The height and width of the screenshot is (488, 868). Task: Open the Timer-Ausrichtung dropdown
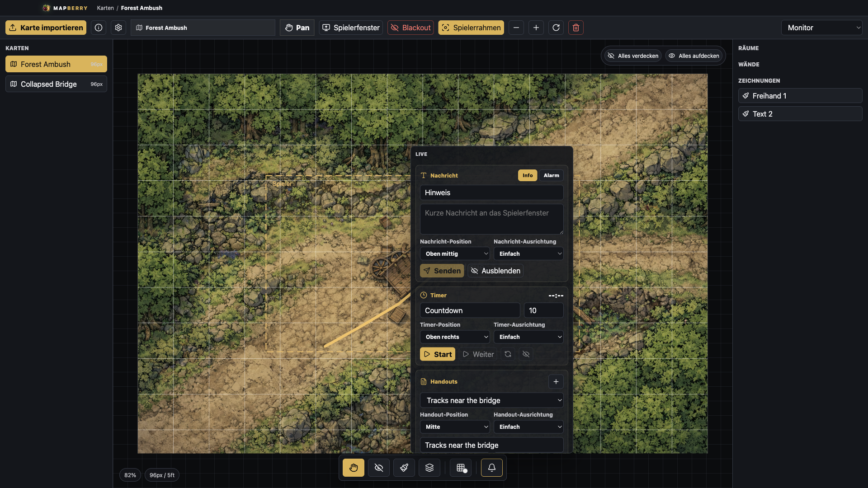pyautogui.click(x=528, y=337)
